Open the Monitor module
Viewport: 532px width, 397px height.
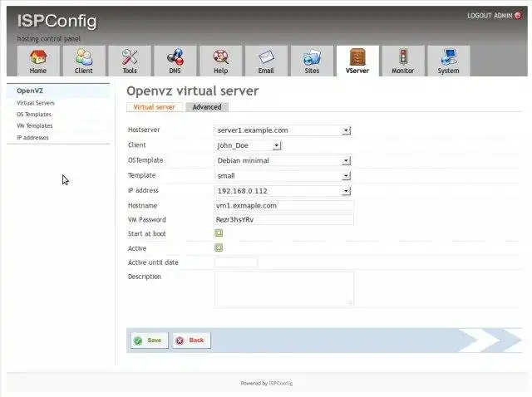pos(403,61)
